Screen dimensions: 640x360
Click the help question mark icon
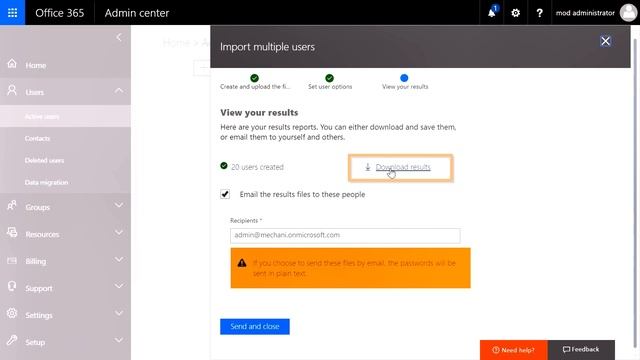[x=539, y=13]
